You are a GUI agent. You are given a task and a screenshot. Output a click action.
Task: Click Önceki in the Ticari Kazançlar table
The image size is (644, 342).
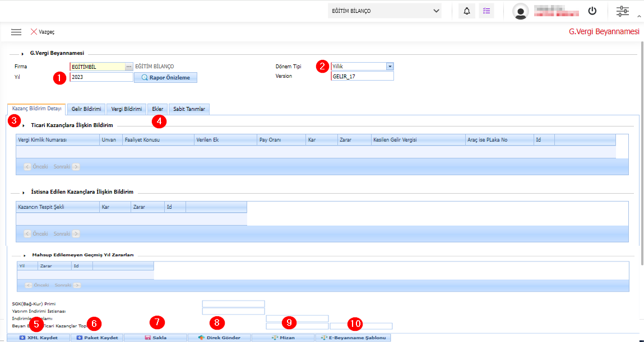[36, 167]
